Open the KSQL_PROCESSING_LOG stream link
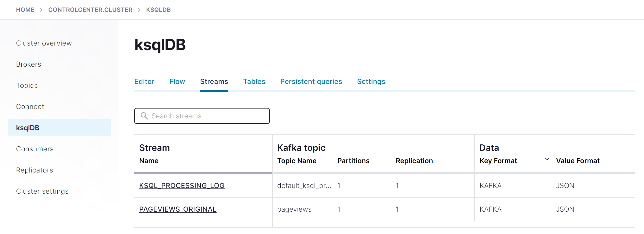 182,186
